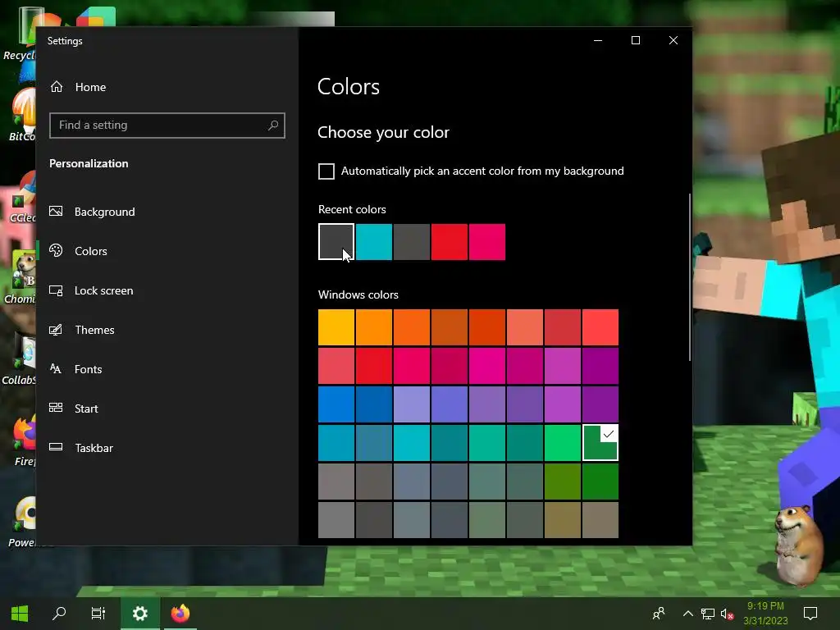Click the Fonts letter icon

pos(56,368)
